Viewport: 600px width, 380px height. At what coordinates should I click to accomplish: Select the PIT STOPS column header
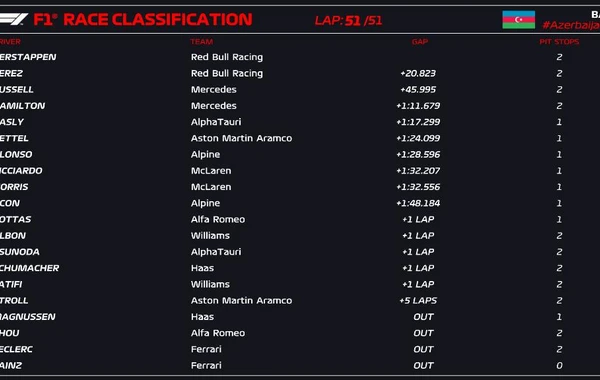tap(559, 42)
